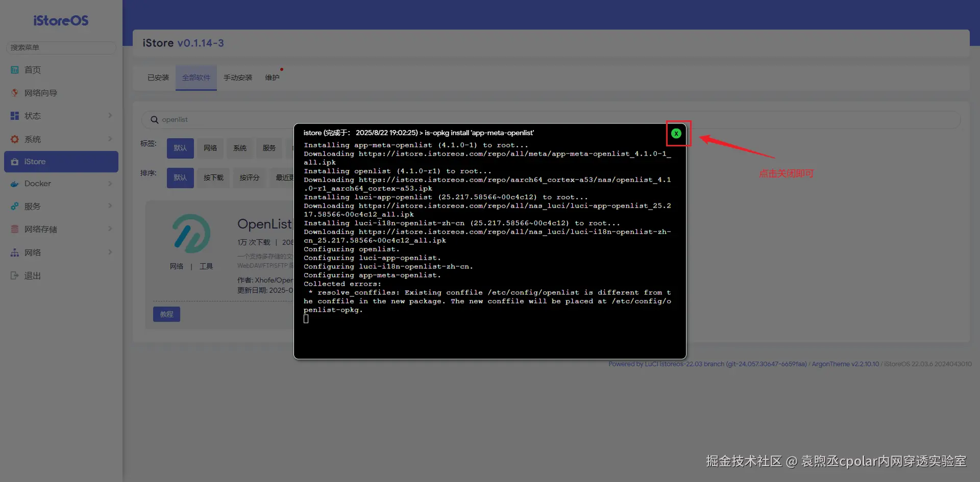Image resolution: width=980 pixels, height=482 pixels.
Task: Switch to the 维护 tab
Action: [x=272, y=78]
